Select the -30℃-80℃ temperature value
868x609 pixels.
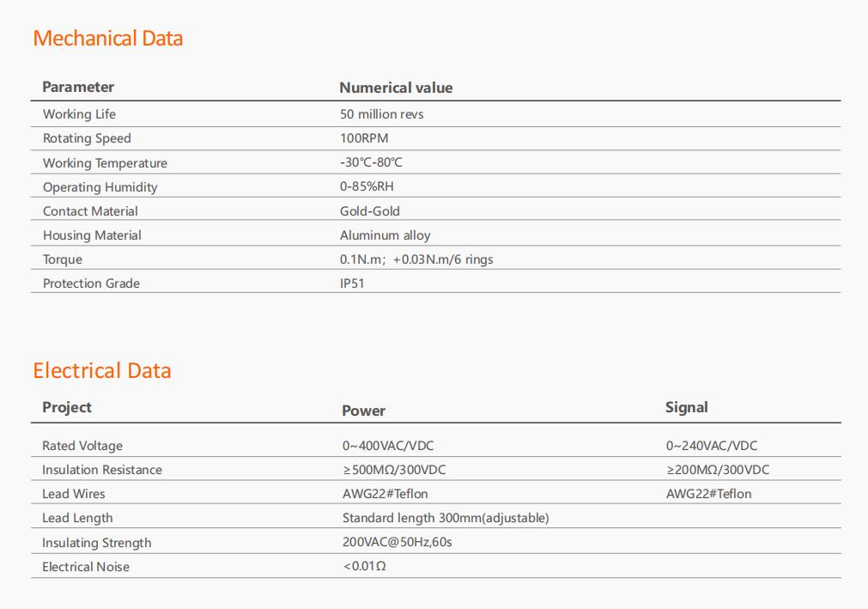371,162
